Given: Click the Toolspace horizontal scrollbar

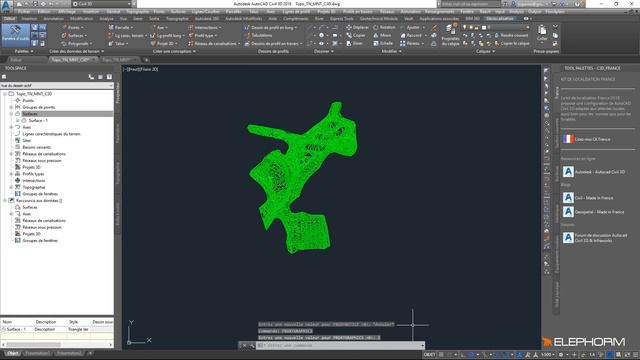Looking at the screenshot, I should click(x=57, y=345).
